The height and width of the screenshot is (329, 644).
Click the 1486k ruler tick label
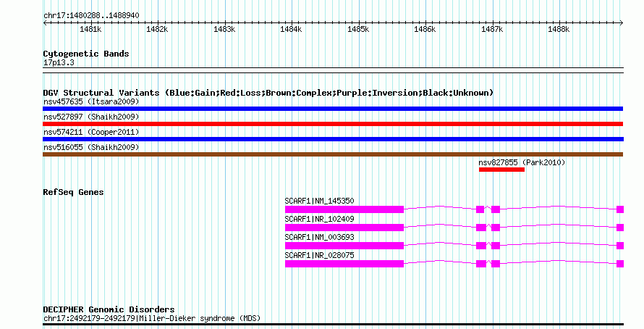point(425,30)
